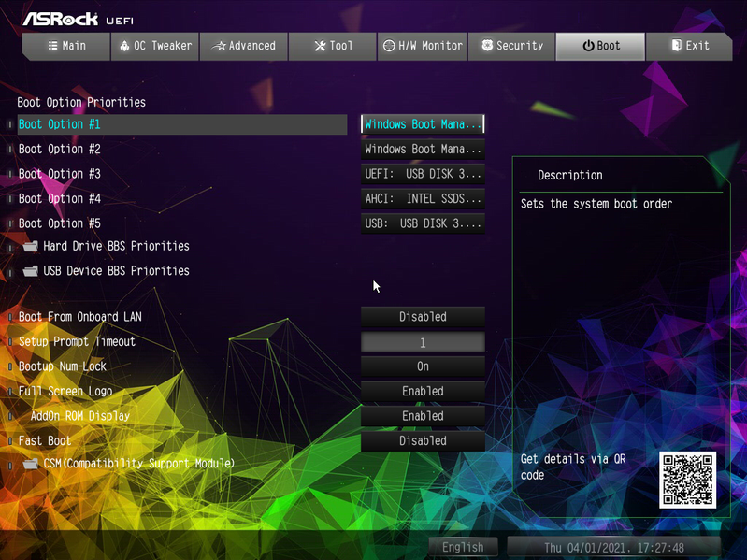Edit the Setup Prompt Timeout field
The width and height of the screenshot is (747, 560).
[x=423, y=342]
